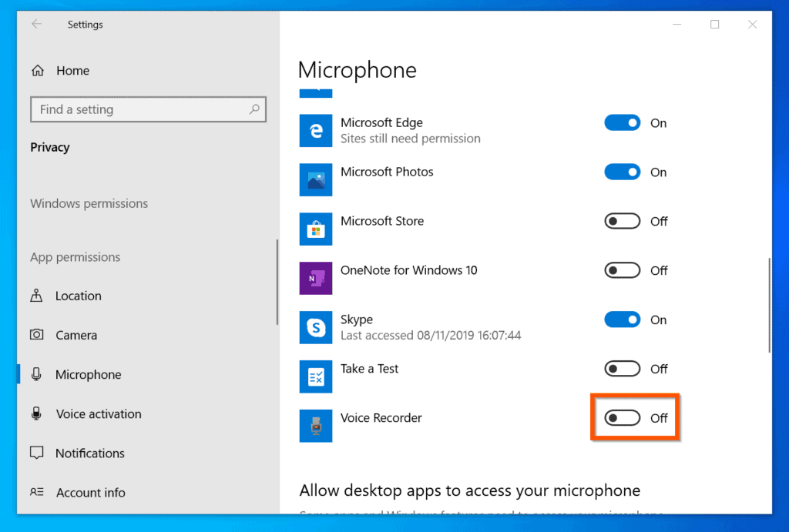Click the main page vertical scrollbar

coord(770,305)
